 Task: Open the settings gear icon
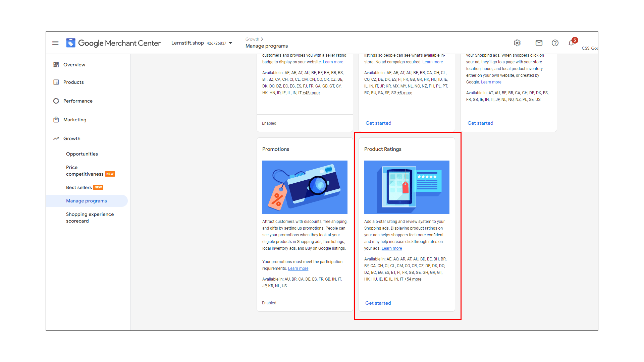517,43
